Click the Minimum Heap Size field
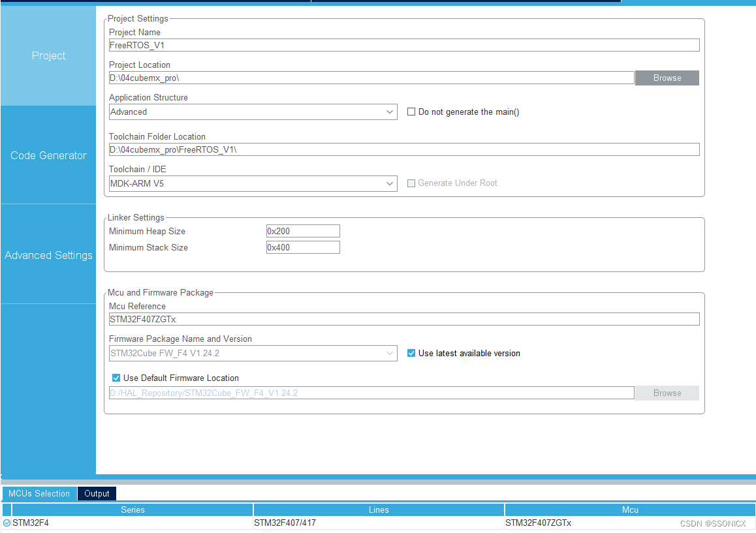The image size is (756, 533). [303, 231]
